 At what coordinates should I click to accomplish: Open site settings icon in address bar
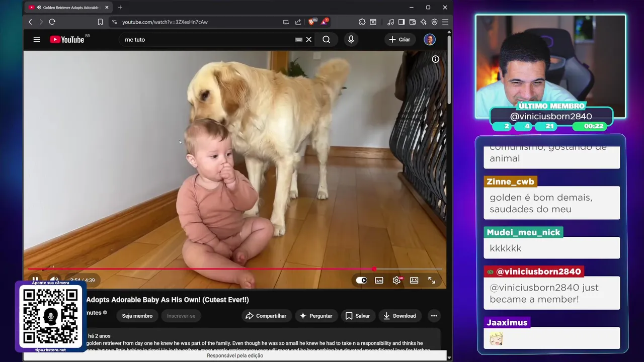pos(114,22)
